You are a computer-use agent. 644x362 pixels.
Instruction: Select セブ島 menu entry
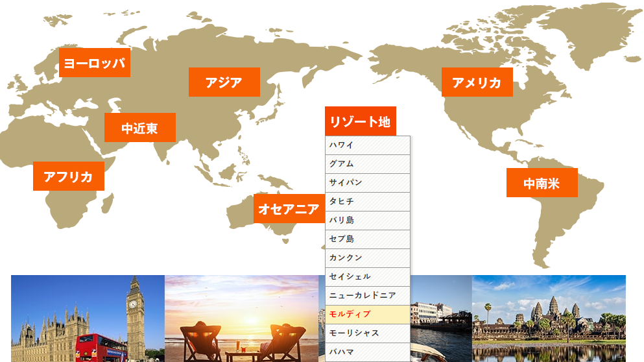pos(367,239)
